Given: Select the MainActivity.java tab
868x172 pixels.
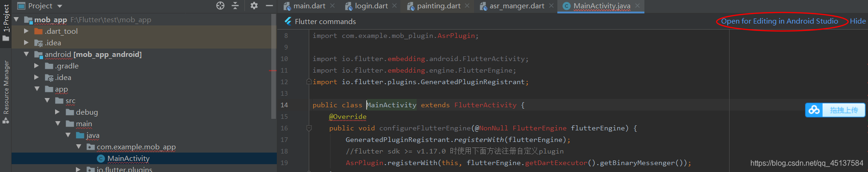Looking at the screenshot, I should pyautogui.click(x=601, y=6).
